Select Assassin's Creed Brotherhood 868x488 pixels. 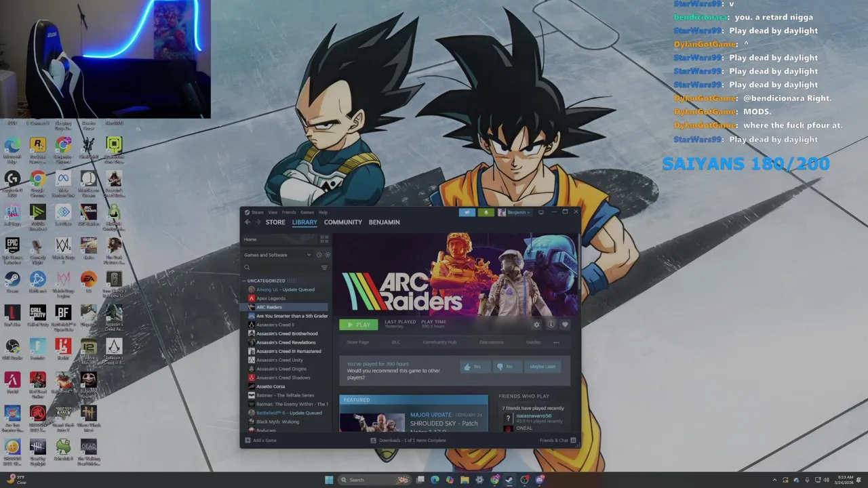[x=287, y=333]
